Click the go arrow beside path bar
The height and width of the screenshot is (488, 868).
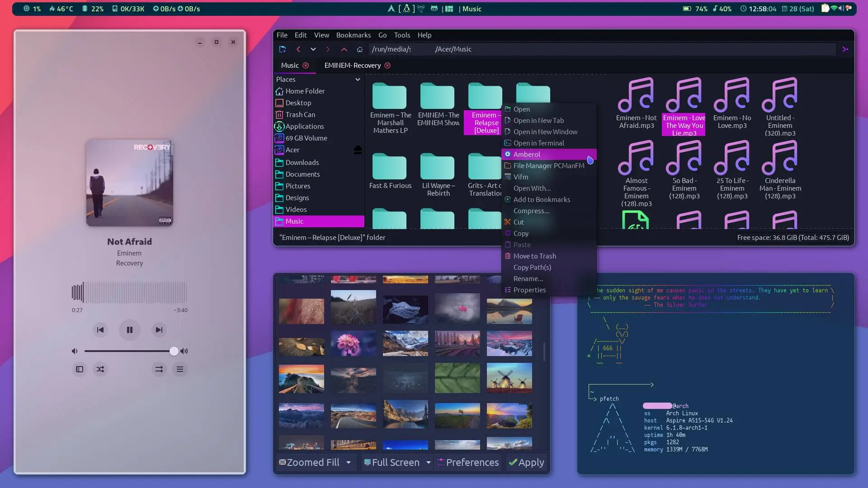(845, 49)
